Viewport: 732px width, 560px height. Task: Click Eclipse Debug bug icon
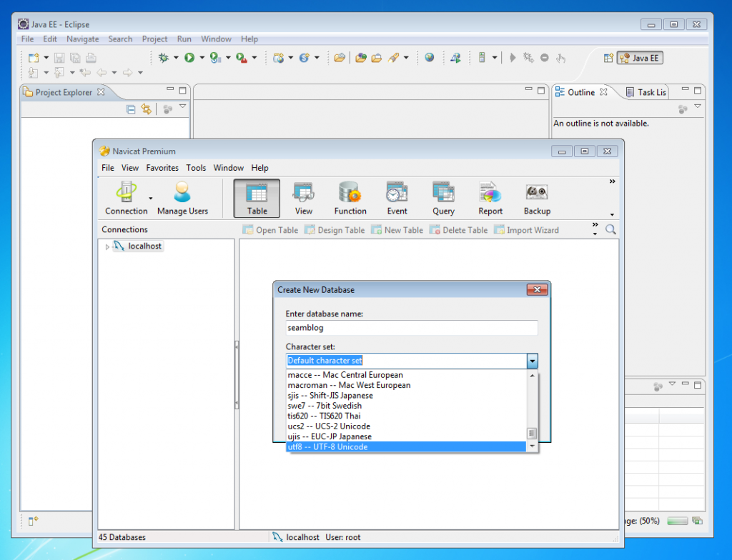(x=164, y=58)
